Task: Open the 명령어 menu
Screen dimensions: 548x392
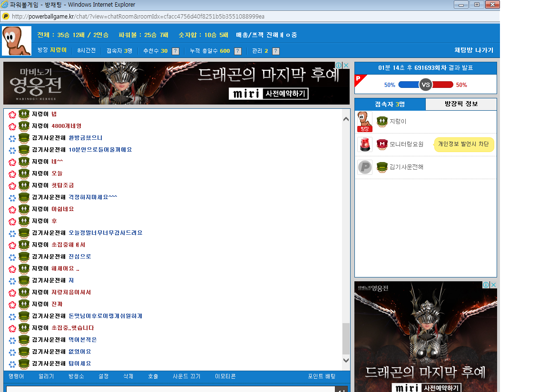Action: (17, 376)
